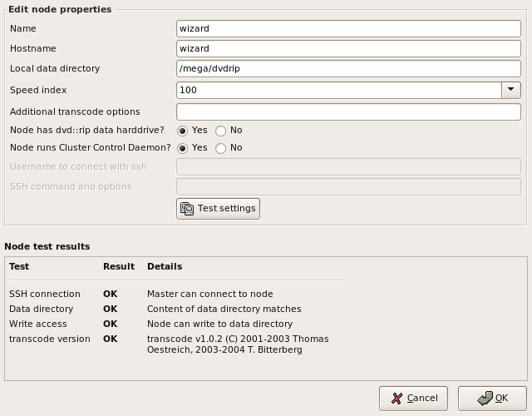This screenshot has width=532, height=416.
Task: Select Yes for Cluster Control Daemon
Action: pos(182,148)
